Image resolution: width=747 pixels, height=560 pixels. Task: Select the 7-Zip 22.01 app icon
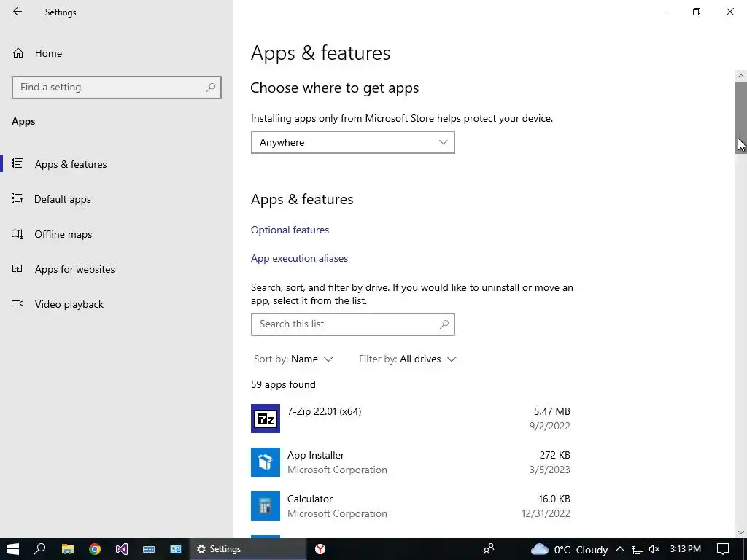[x=266, y=418]
